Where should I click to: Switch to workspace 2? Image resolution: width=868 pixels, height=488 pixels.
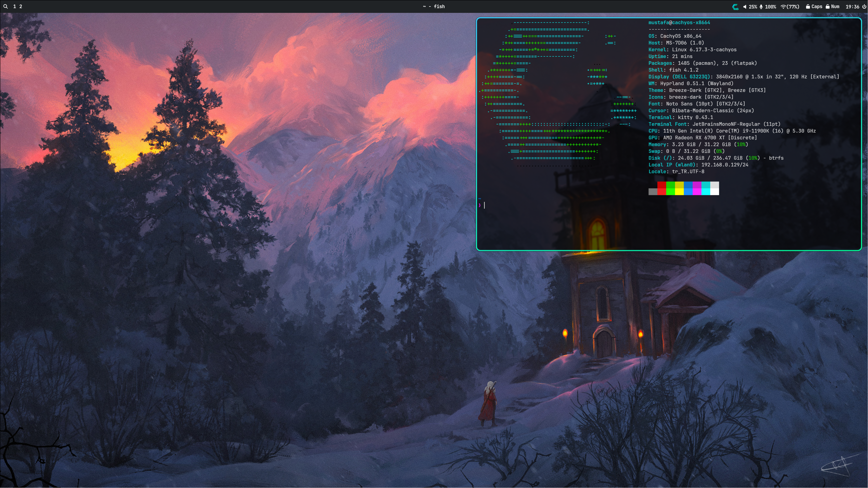pos(21,6)
